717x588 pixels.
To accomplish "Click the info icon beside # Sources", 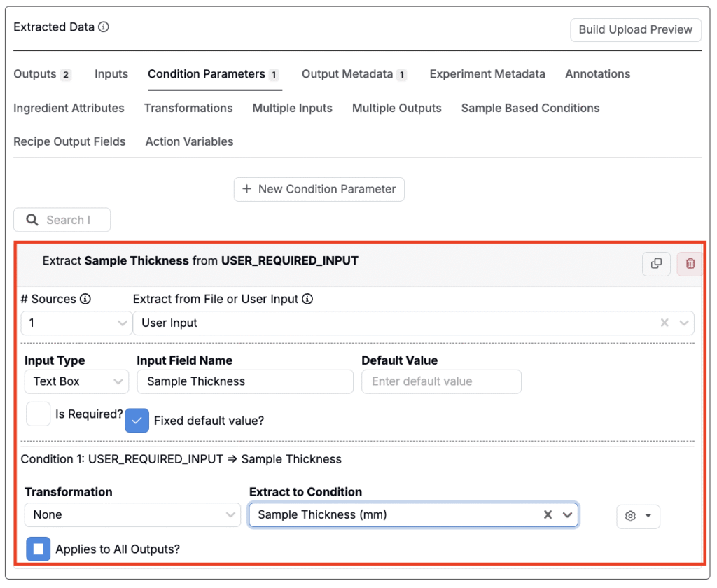I will [x=85, y=299].
